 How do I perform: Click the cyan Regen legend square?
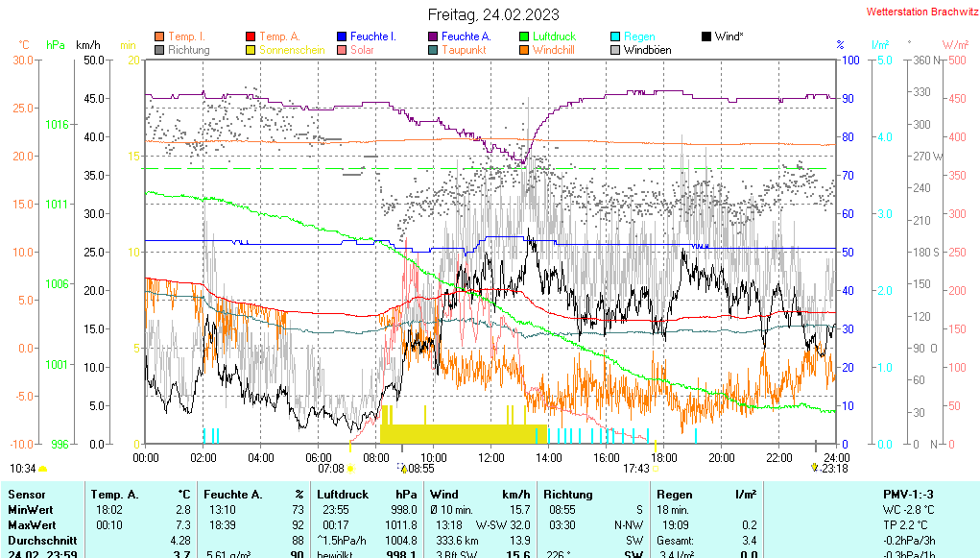point(615,36)
